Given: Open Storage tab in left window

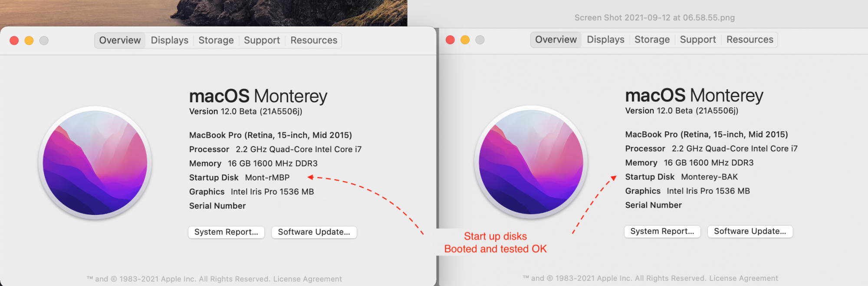Looking at the screenshot, I should (216, 40).
